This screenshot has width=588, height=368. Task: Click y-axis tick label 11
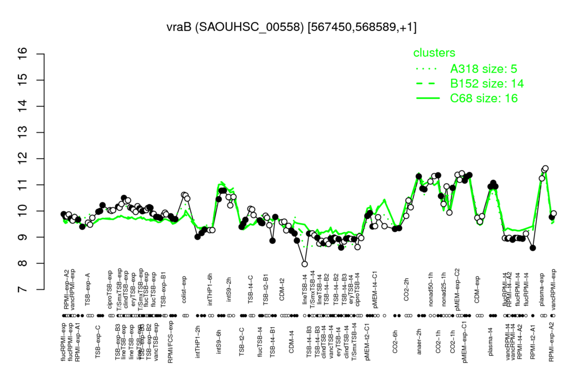(23, 185)
